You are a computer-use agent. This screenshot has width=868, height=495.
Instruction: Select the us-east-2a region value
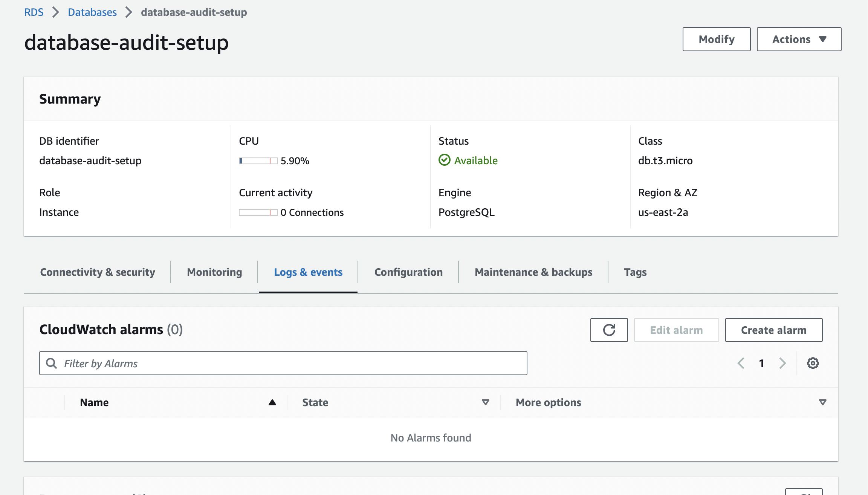[663, 212]
